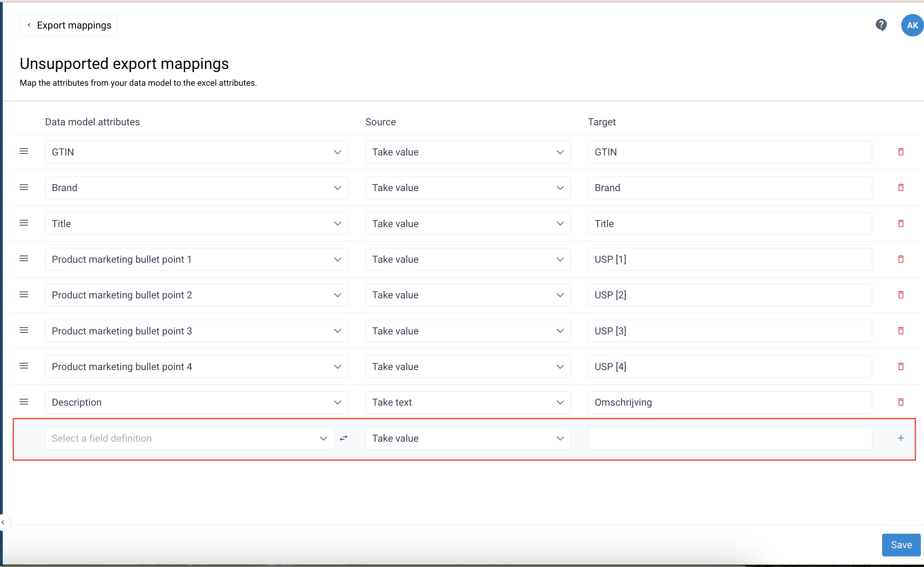Grab drag handle of Title row
This screenshot has width=924, height=567.
[x=24, y=223]
